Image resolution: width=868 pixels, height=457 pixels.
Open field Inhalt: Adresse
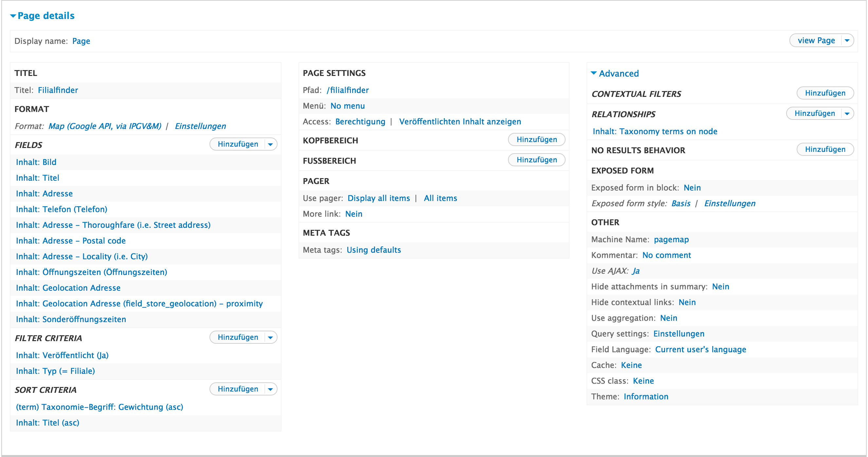pos(44,194)
